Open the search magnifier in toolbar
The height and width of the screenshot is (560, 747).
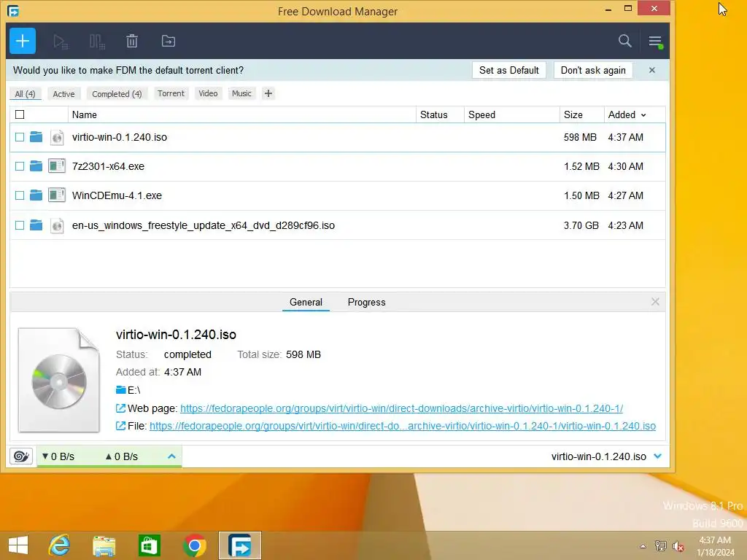tap(625, 41)
